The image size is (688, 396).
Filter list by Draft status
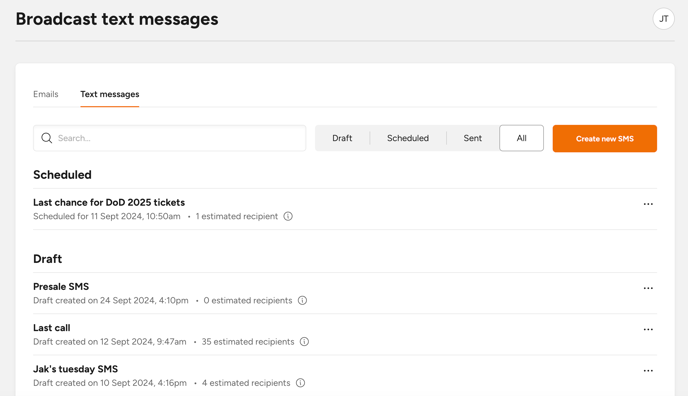coord(342,138)
